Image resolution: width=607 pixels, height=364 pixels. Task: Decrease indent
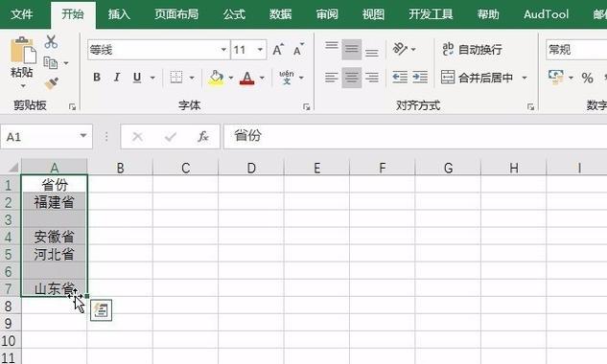click(400, 78)
